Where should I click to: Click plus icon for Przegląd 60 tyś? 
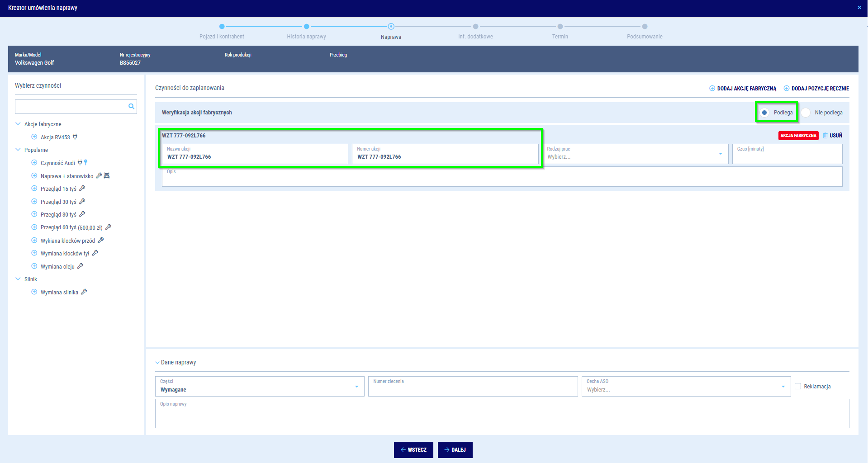coord(34,227)
